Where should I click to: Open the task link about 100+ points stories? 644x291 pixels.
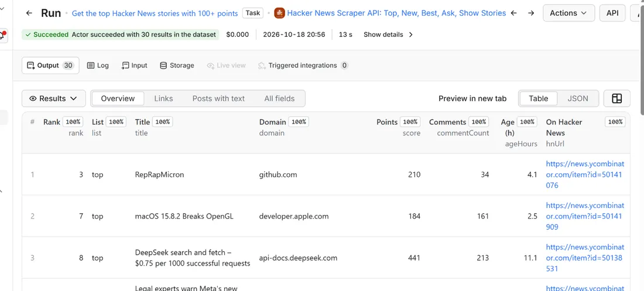pos(155,13)
